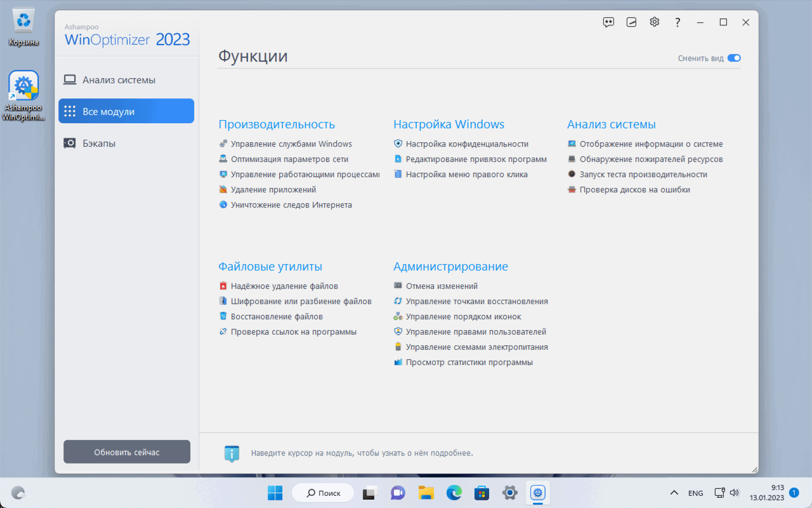
Task: Click the Настройка Windows category heading
Action: [x=449, y=124]
